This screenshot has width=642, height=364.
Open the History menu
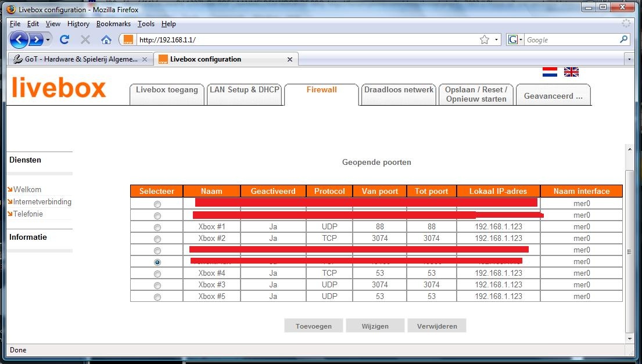click(78, 24)
